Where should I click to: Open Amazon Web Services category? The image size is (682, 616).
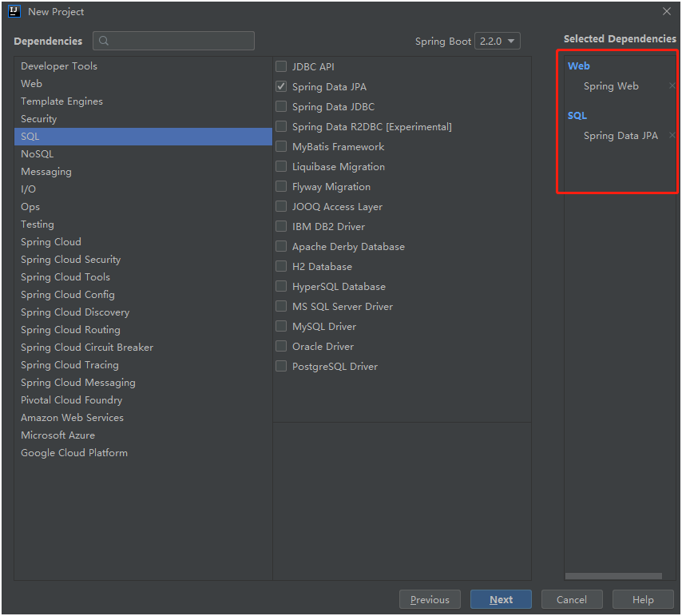[x=143, y=418]
